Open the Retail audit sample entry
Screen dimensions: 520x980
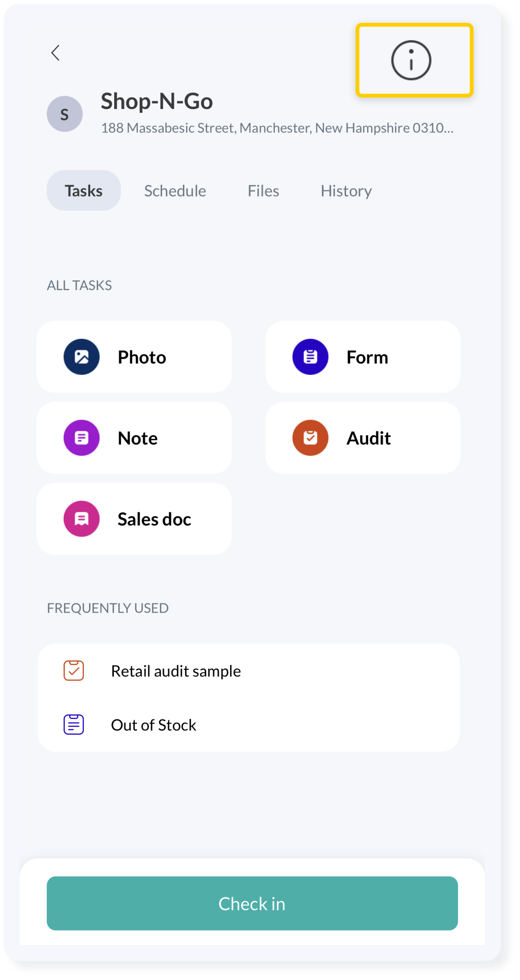176,671
